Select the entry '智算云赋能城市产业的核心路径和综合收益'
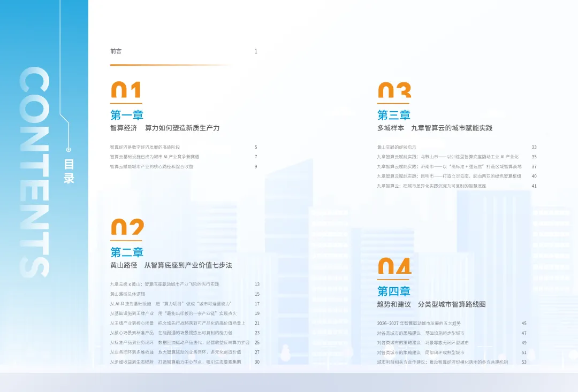Viewport: 578px width, 392px height. pyautogui.click(x=151, y=166)
